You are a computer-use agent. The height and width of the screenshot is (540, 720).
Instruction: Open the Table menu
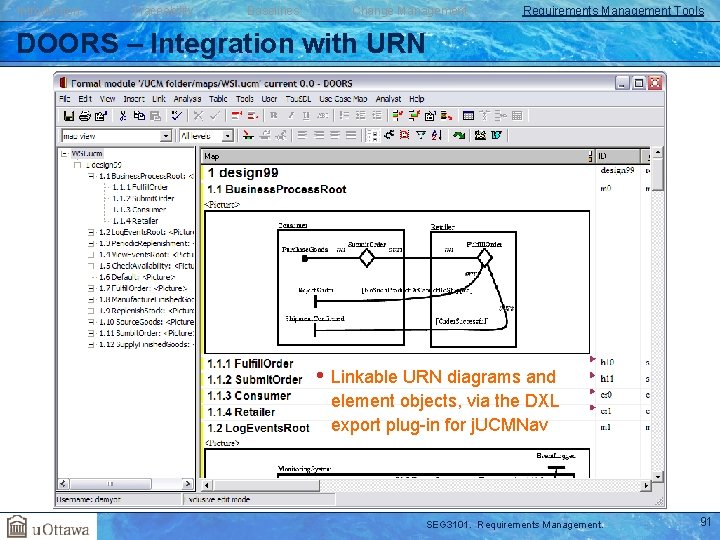[218, 99]
